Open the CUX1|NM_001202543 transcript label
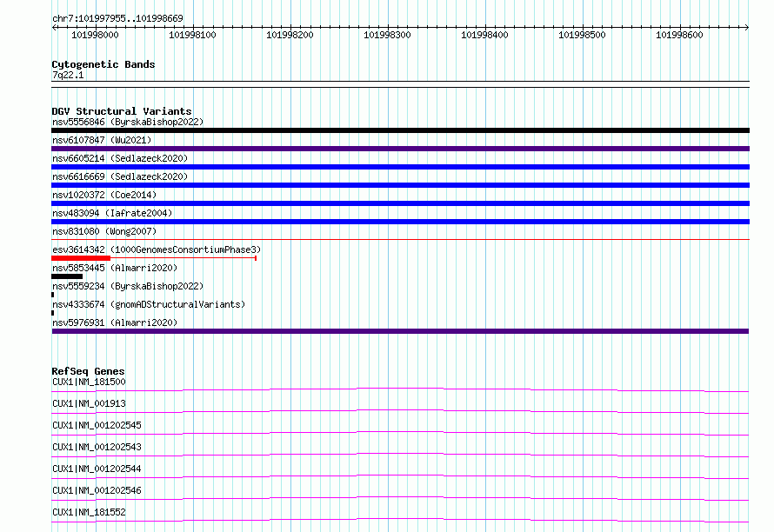 (x=97, y=447)
